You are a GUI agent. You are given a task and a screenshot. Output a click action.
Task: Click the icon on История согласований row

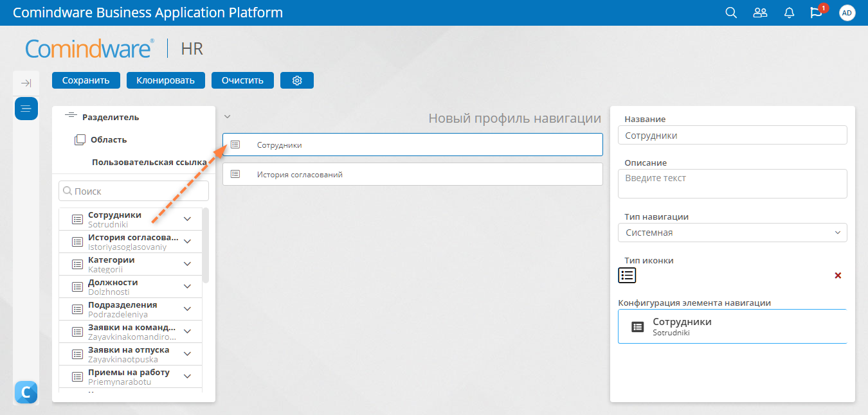pyautogui.click(x=235, y=174)
